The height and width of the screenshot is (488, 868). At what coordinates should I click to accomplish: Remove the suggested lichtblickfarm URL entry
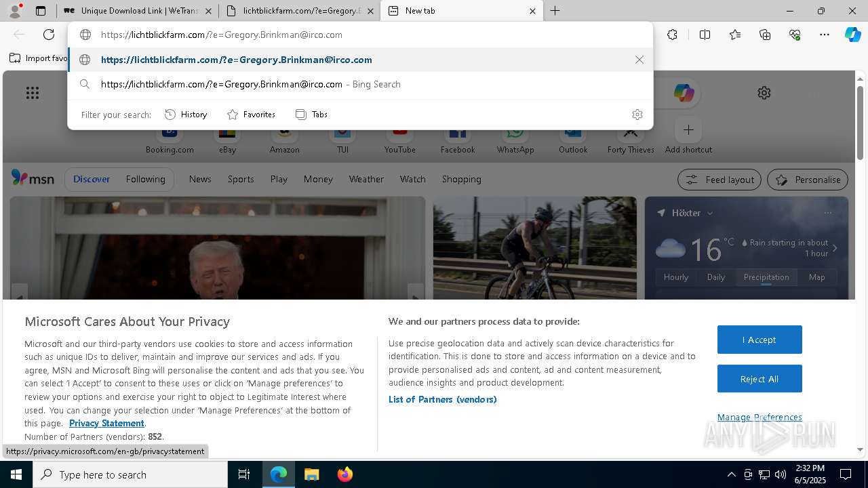[639, 60]
